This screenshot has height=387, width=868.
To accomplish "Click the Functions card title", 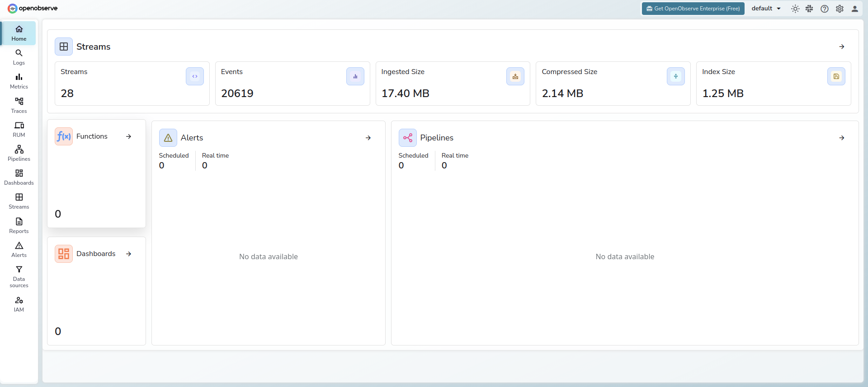I will [x=92, y=136].
